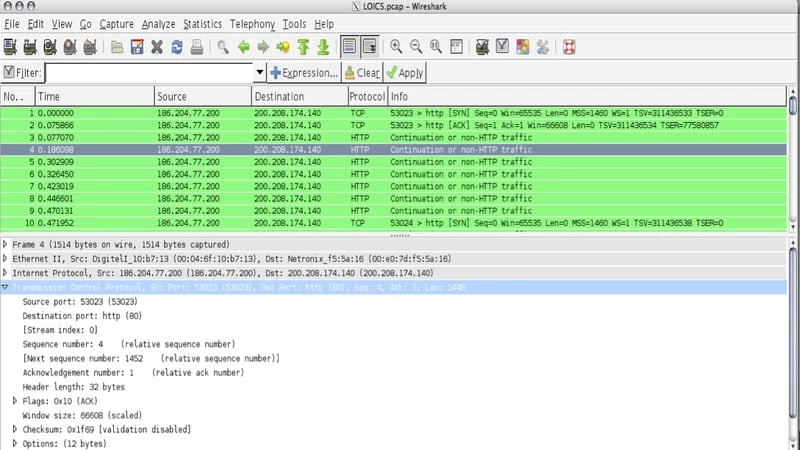Click the Zoom in magnifier icon

pos(396,46)
